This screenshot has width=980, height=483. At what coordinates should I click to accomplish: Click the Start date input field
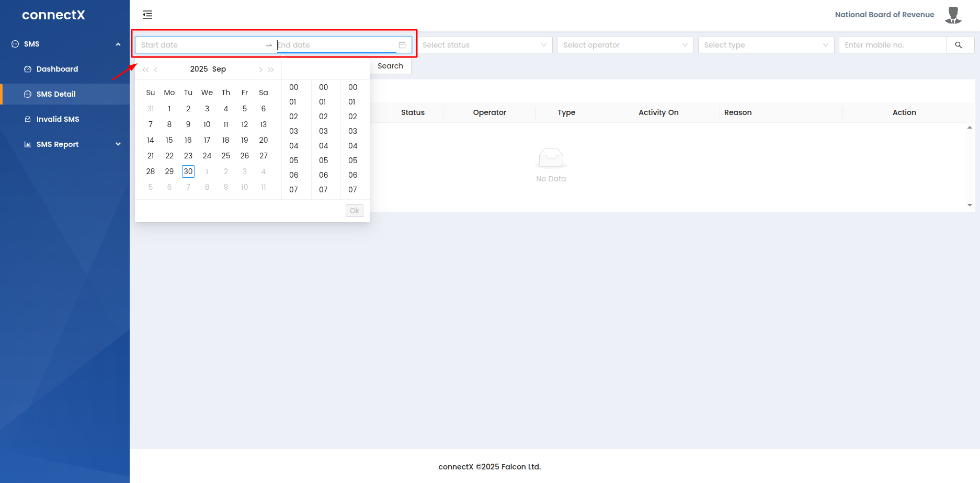[x=199, y=45]
